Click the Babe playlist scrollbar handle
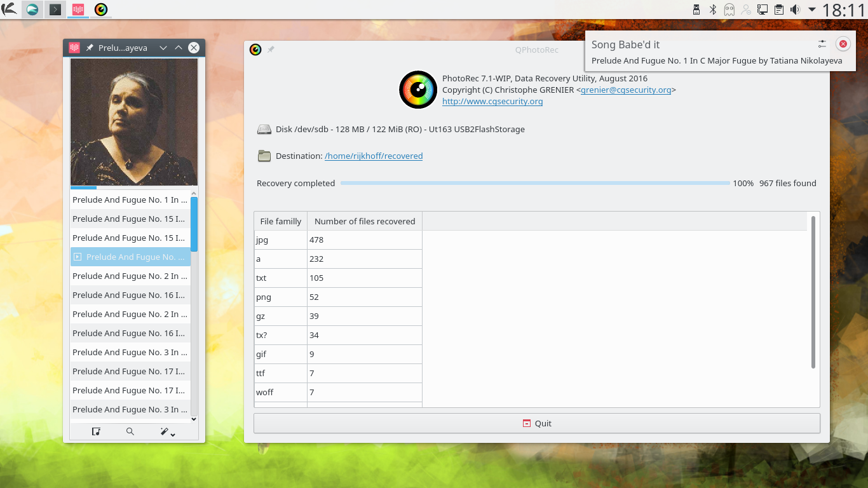Image resolution: width=868 pixels, height=488 pixels. click(x=194, y=224)
